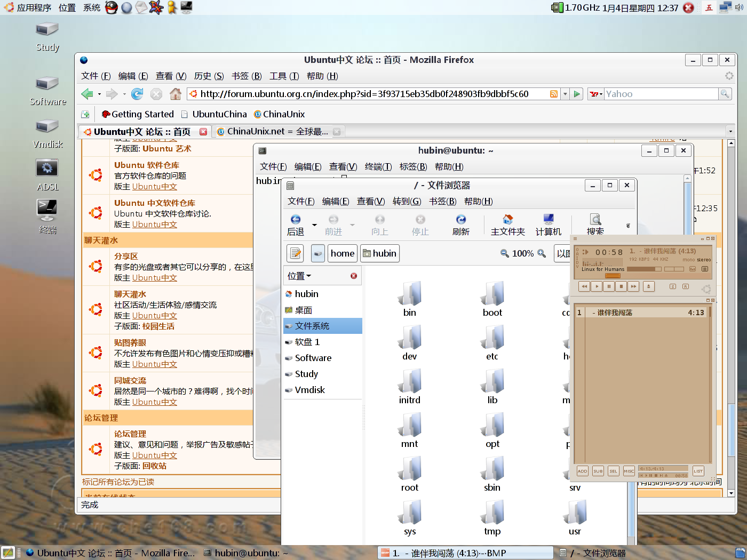Click eject button in music player
Viewport: 747px width, 560px height.
click(x=649, y=286)
